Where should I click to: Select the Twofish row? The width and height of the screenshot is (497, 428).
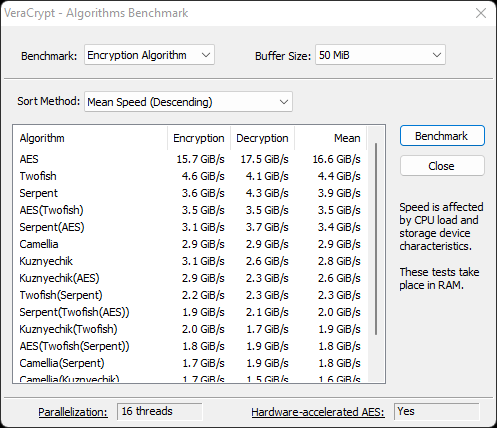[x=190, y=176]
